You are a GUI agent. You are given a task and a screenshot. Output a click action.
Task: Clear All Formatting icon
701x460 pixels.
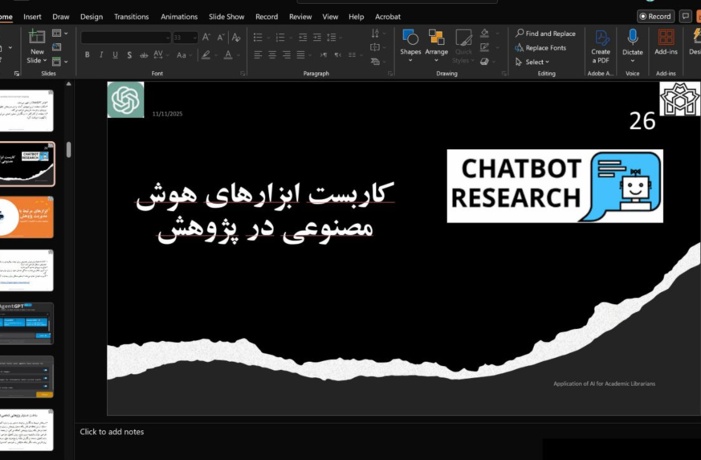coord(236,38)
